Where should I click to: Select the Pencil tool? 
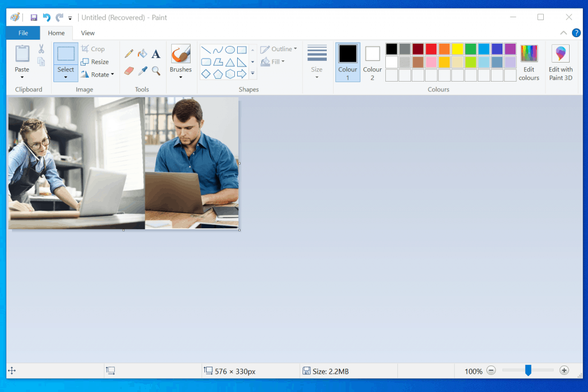129,53
